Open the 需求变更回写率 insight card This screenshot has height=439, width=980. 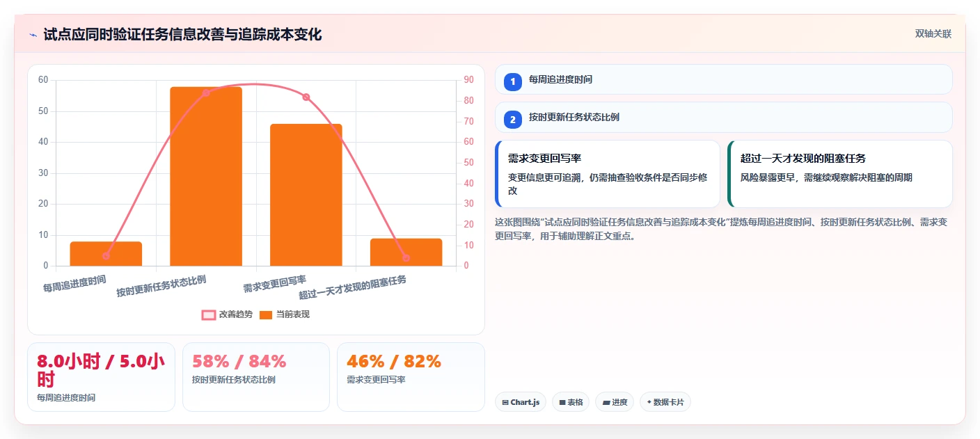tap(607, 174)
